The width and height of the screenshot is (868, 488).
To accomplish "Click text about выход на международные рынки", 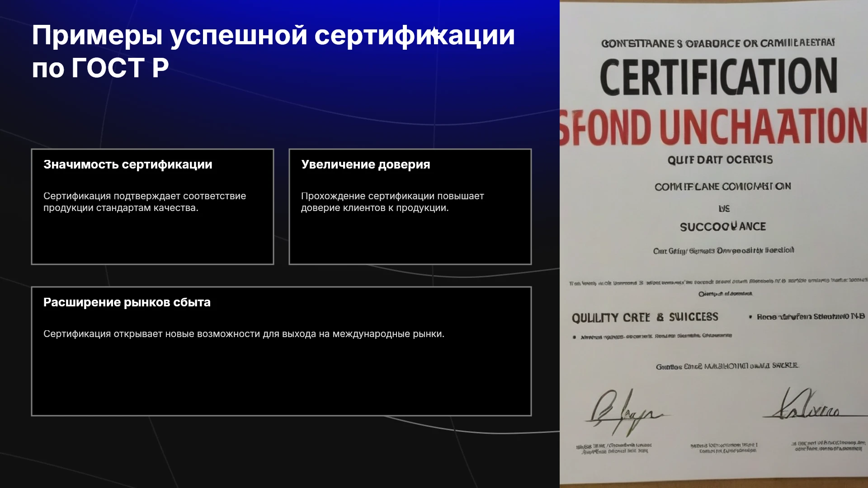I will pyautogui.click(x=244, y=334).
